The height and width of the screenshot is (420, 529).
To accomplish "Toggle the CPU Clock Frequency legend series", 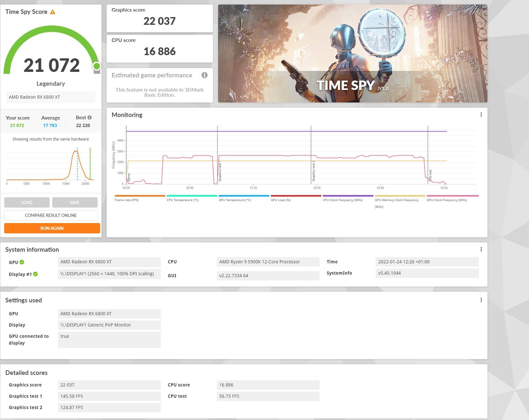I will point(348,198).
